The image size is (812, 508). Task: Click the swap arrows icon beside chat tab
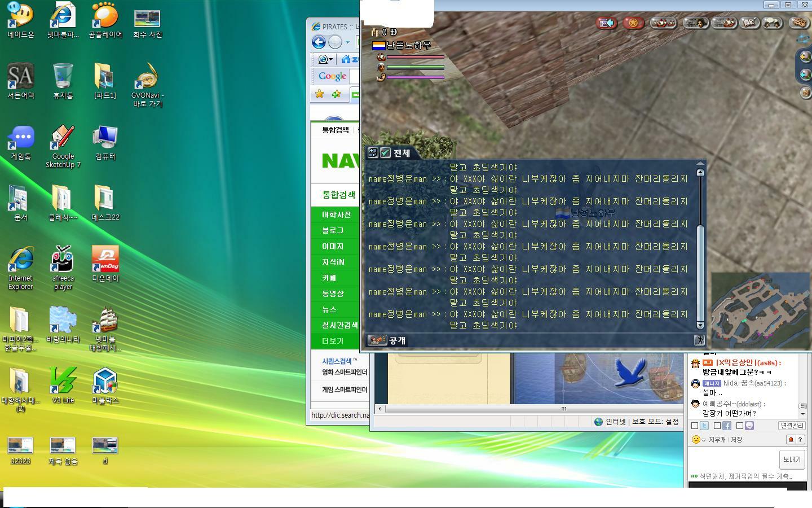pos(373,153)
